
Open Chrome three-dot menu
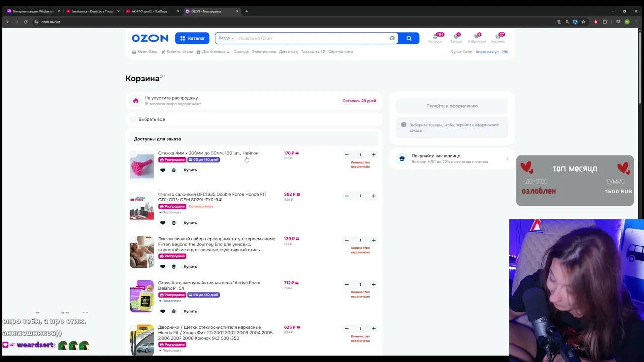636,22
